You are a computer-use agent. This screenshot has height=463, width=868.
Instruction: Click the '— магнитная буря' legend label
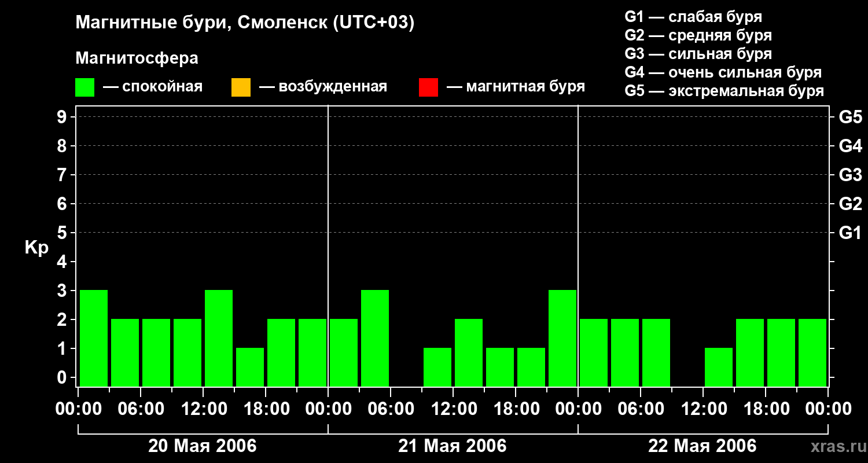click(516, 87)
